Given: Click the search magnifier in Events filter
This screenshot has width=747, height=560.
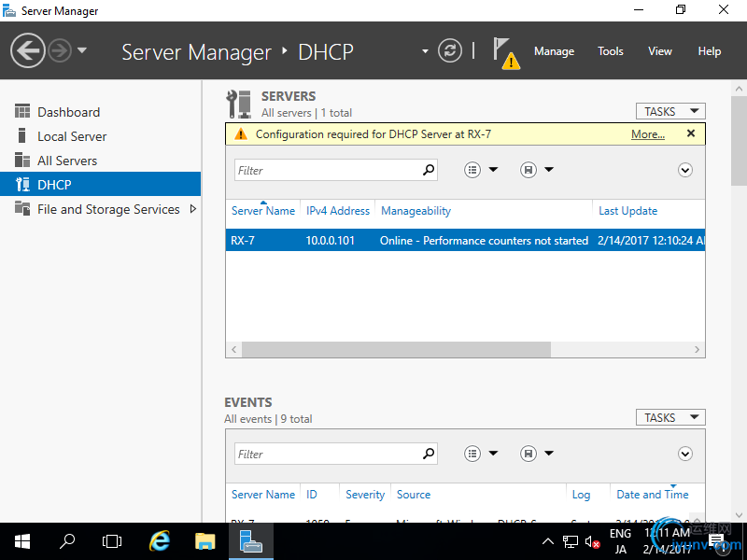Looking at the screenshot, I should coord(429,454).
